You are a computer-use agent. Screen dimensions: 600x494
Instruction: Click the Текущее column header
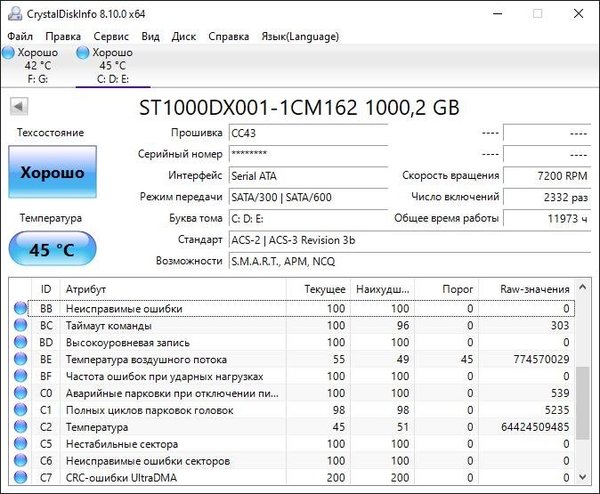pos(318,289)
